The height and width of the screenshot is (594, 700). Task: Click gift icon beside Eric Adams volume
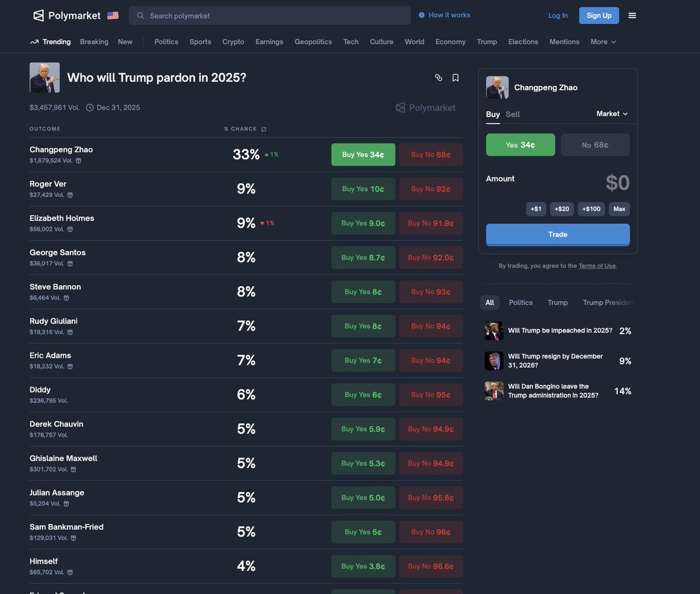coord(70,367)
